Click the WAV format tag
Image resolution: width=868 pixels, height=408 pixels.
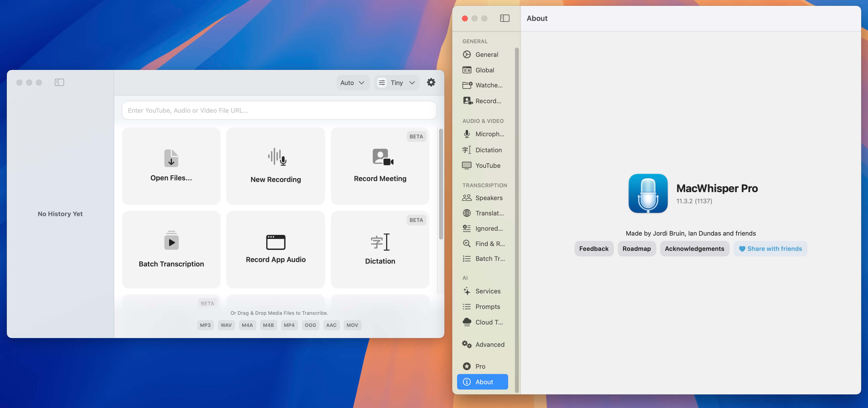click(226, 325)
